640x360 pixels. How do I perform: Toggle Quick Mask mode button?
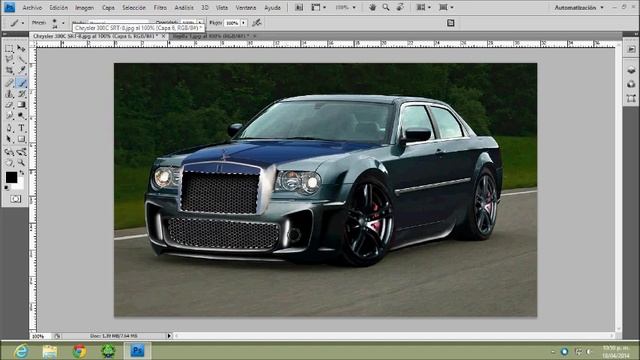16,199
